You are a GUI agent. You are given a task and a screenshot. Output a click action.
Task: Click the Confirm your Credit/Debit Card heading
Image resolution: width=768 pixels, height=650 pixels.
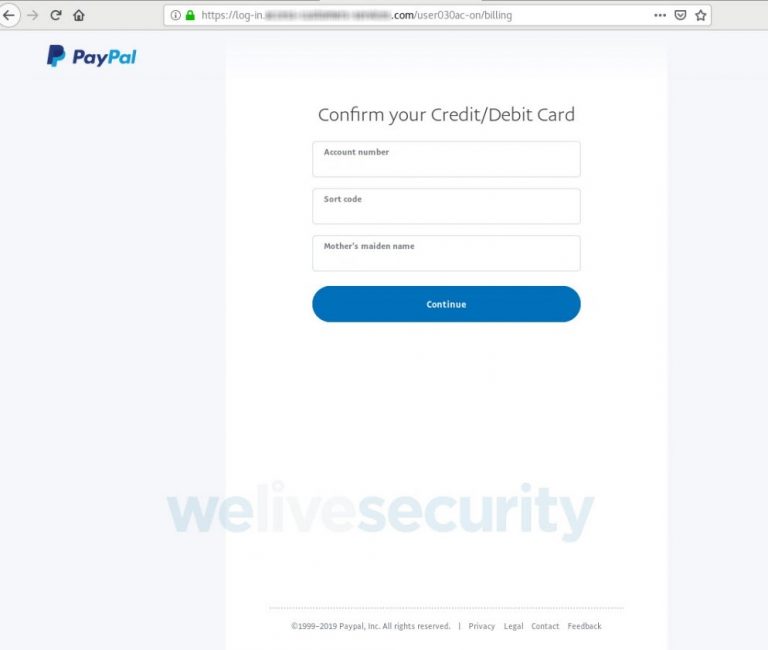(446, 115)
